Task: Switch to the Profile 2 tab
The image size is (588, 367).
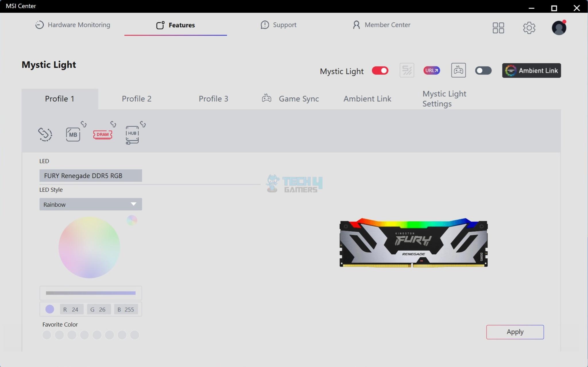Action: [136, 99]
